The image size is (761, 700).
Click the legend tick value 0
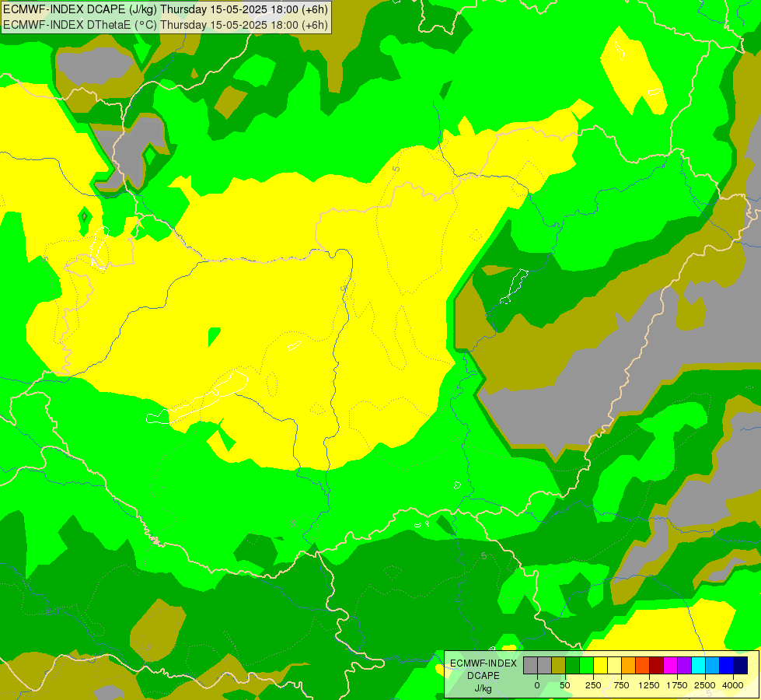pyautogui.click(x=537, y=685)
